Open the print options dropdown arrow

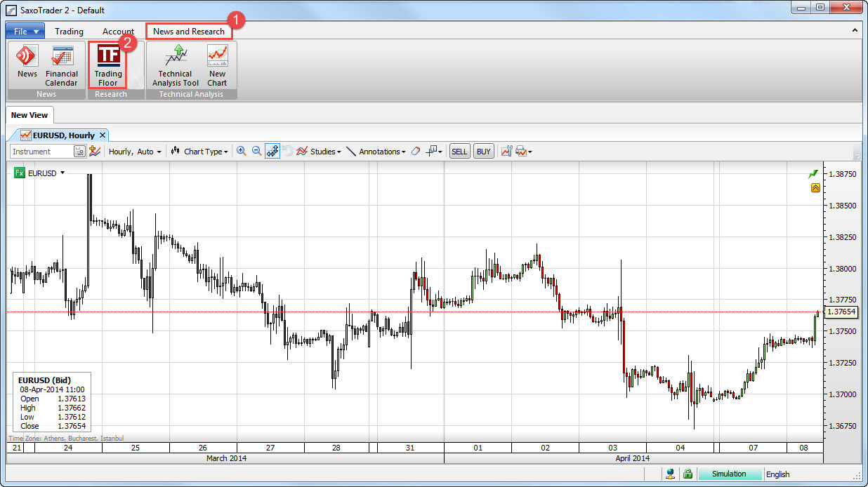[x=530, y=152]
